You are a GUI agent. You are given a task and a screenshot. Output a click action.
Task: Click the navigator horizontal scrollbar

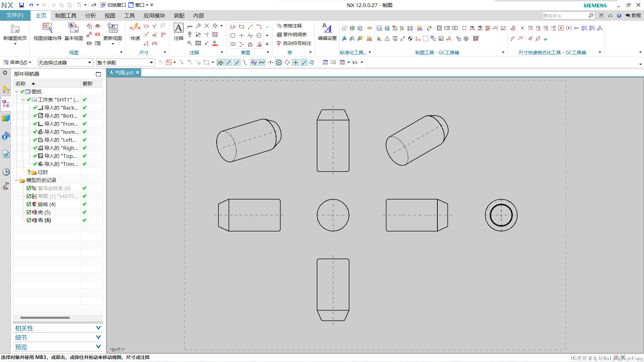pyautogui.click(x=45, y=317)
